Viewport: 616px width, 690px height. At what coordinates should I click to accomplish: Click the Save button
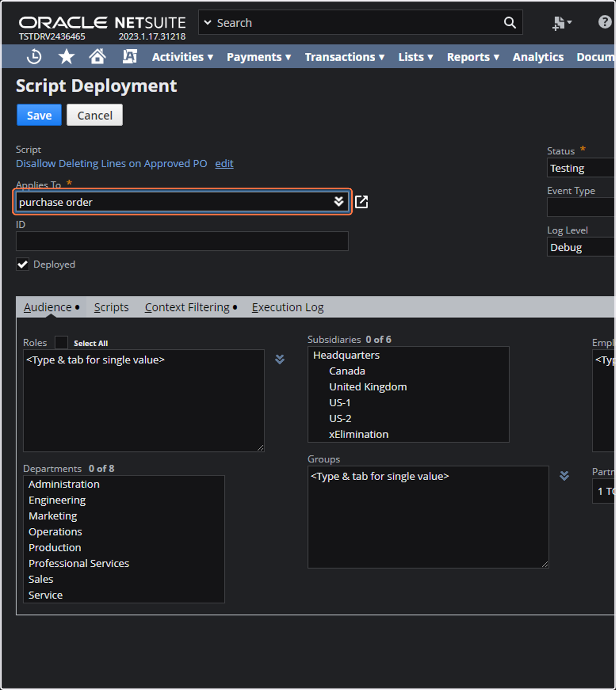point(39,115)
